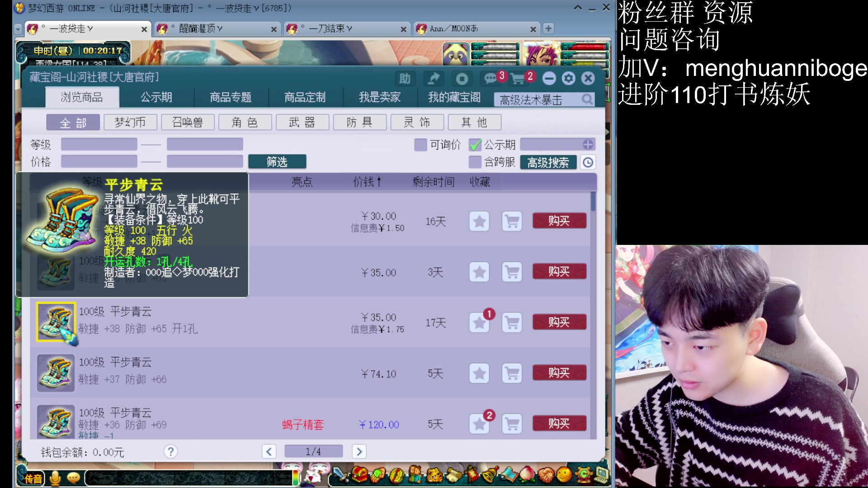Click the square record icon in the 藏宝阁 header
This screenshot has height=488, width=868.
[462, 79]
